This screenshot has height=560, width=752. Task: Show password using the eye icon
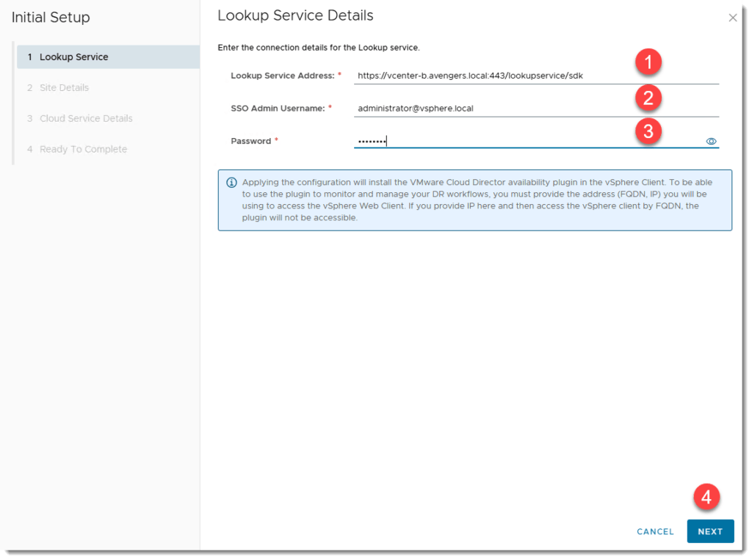pos(711,142)
